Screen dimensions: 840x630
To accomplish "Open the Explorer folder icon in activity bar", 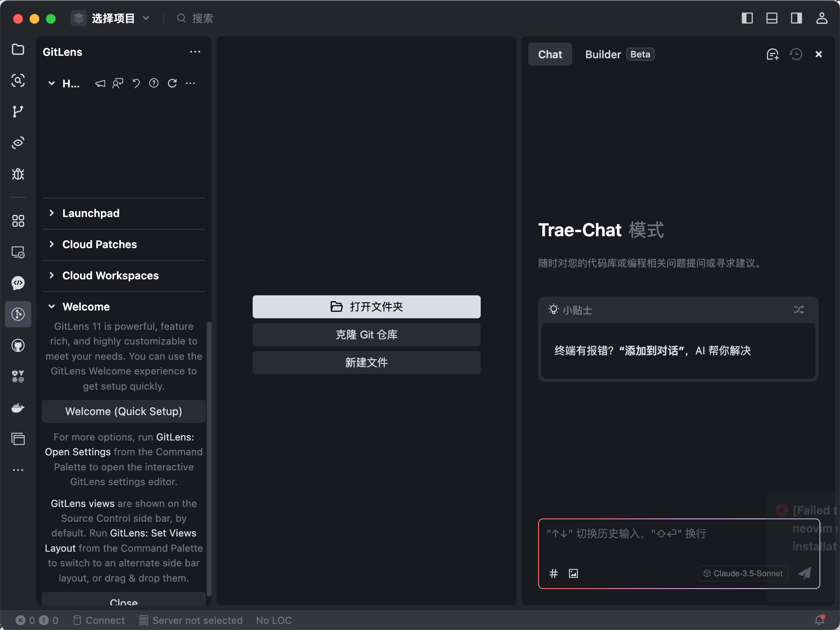I will pyautogui.click(x=18, y=49).
